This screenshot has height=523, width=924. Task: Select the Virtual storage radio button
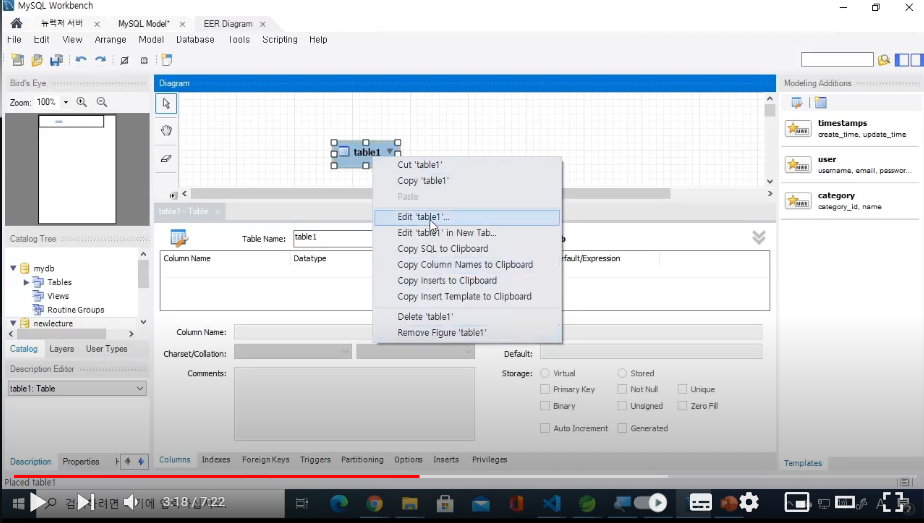(x=545, y=373)
